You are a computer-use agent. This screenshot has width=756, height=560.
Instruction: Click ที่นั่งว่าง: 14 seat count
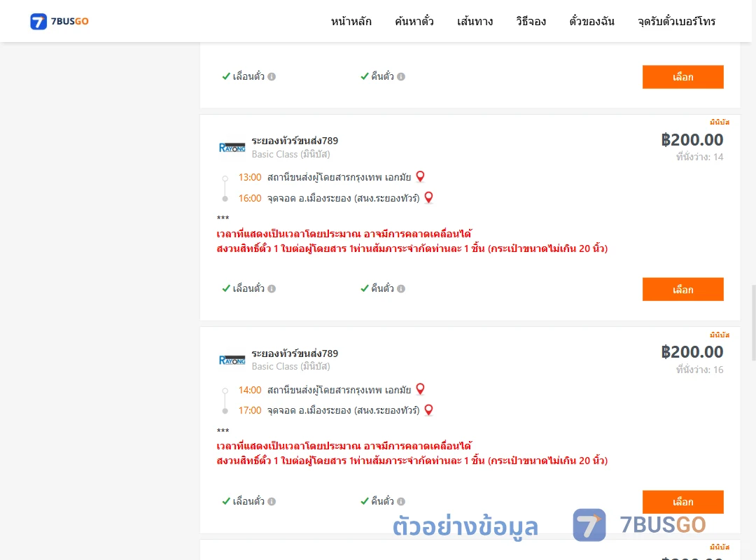(x=699, y=157)
